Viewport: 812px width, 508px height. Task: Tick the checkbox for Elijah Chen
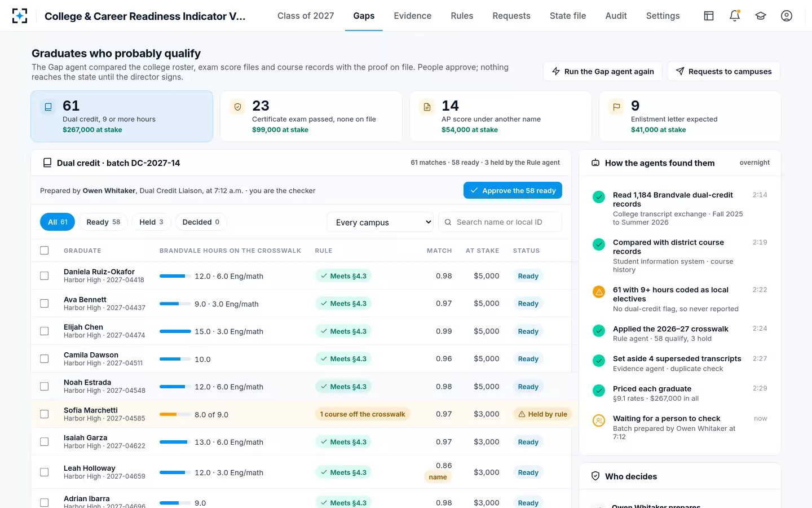click(45, 331)
